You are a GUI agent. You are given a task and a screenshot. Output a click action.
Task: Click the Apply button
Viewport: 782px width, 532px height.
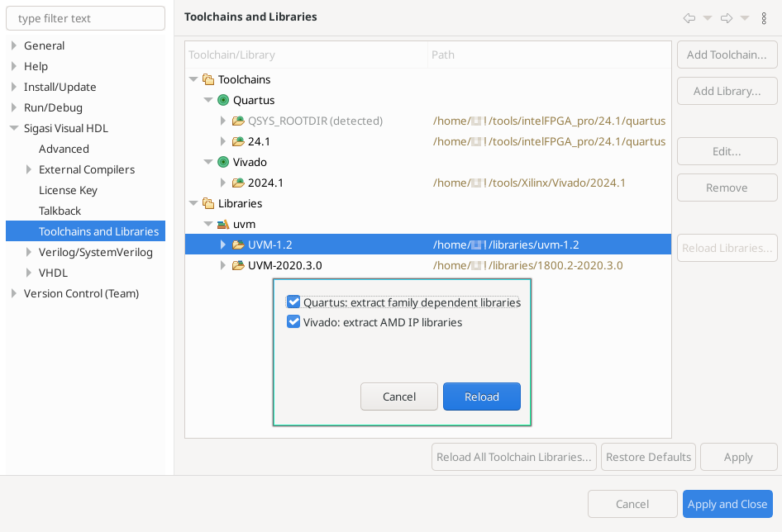[x=739, y=457]
